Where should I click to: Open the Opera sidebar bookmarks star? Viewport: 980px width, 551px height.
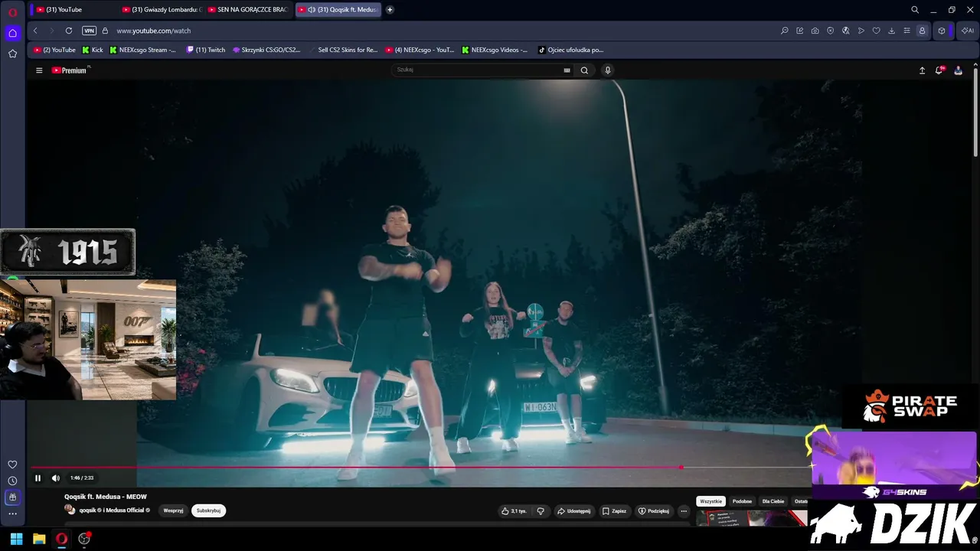pos(12,54)
